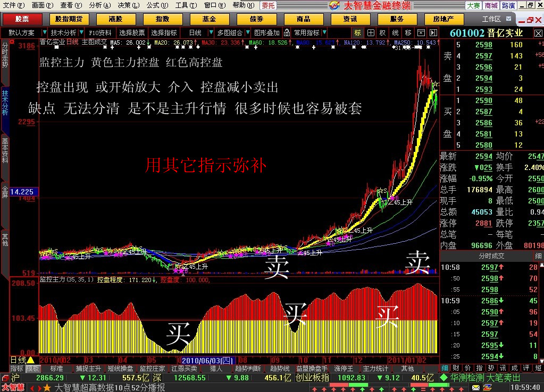Click the side panel collapse icon
The width and height of the screenshot is (544, 392).
click(433, 33)
